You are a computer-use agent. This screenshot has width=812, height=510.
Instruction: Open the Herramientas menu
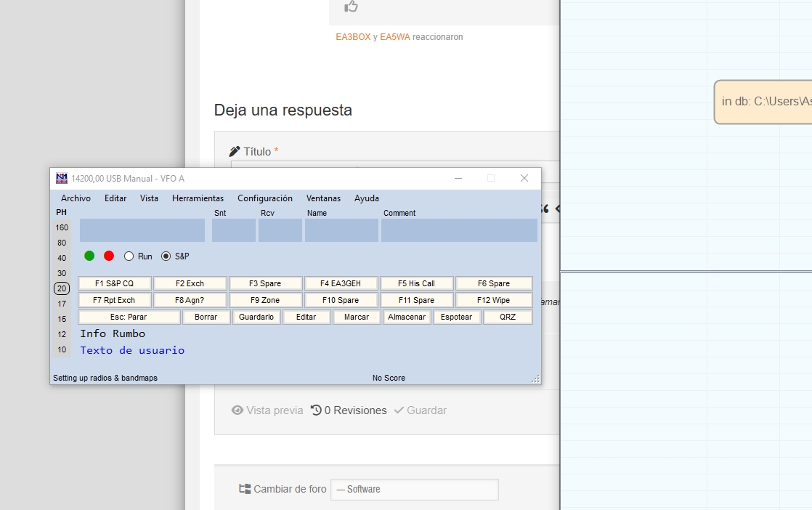(x=198, y=198)
